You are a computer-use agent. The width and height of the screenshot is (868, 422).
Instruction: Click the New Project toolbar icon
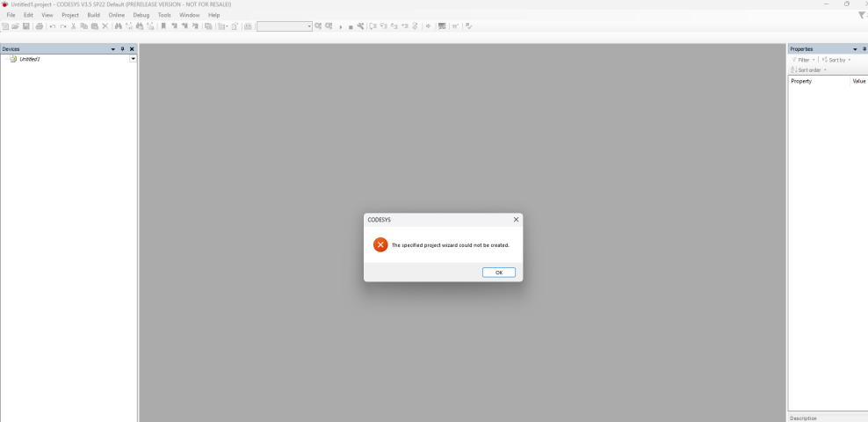point(5,26)
